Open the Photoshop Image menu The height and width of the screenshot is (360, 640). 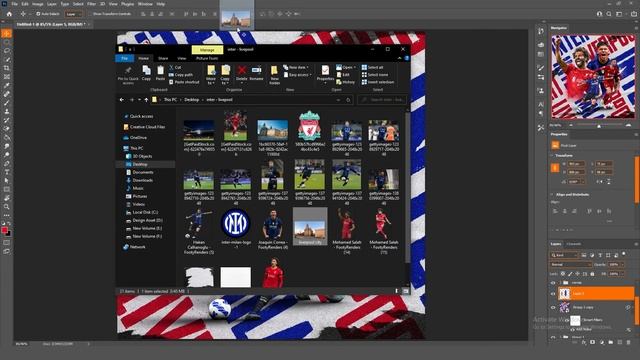tap(38, 4)
